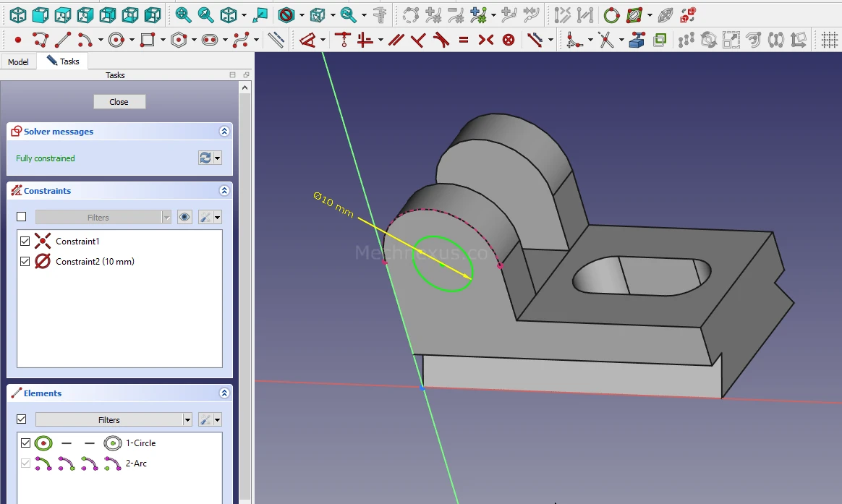842x504 pixels.
Task: Toggle constraint visibility eye button
Action: pyautogui.click(x=184, y=218)
